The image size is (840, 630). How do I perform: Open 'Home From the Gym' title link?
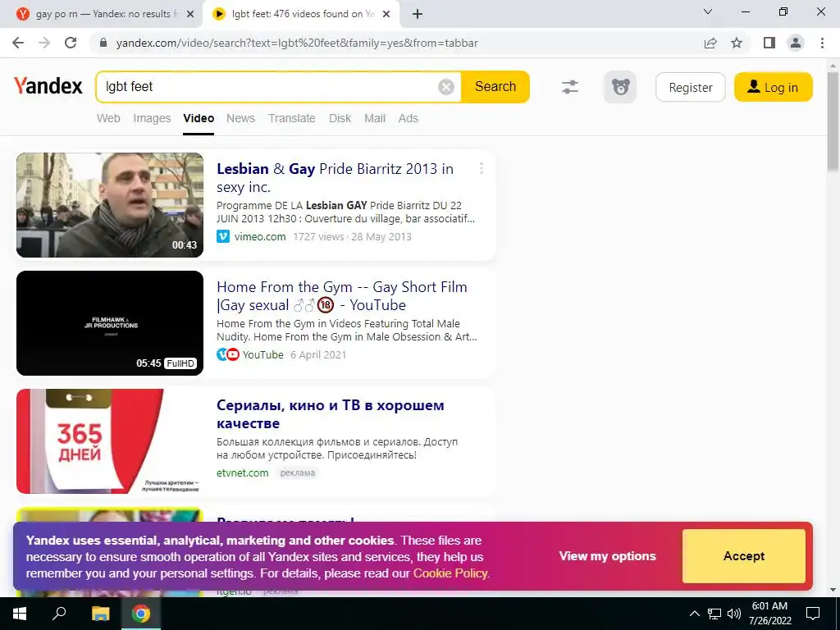[x=342, y=295]
